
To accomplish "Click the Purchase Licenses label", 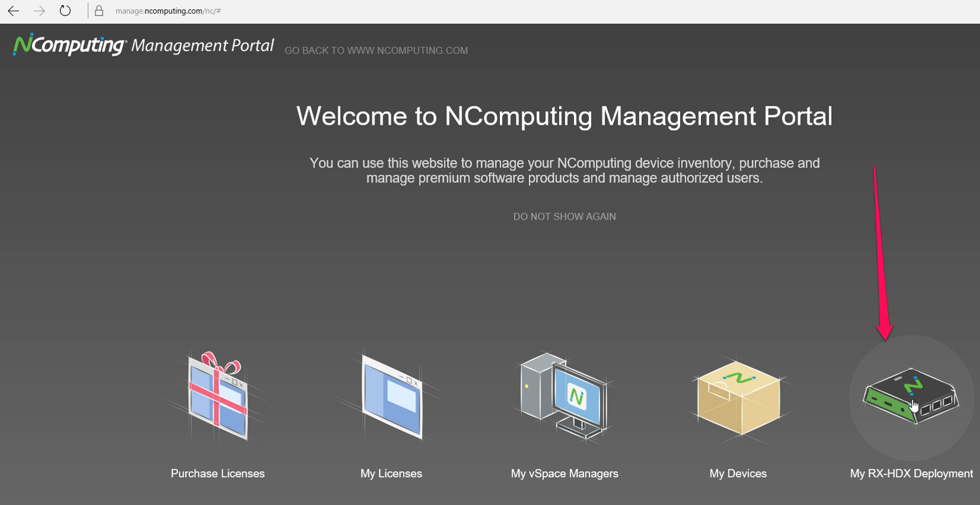I will point(218,474).
